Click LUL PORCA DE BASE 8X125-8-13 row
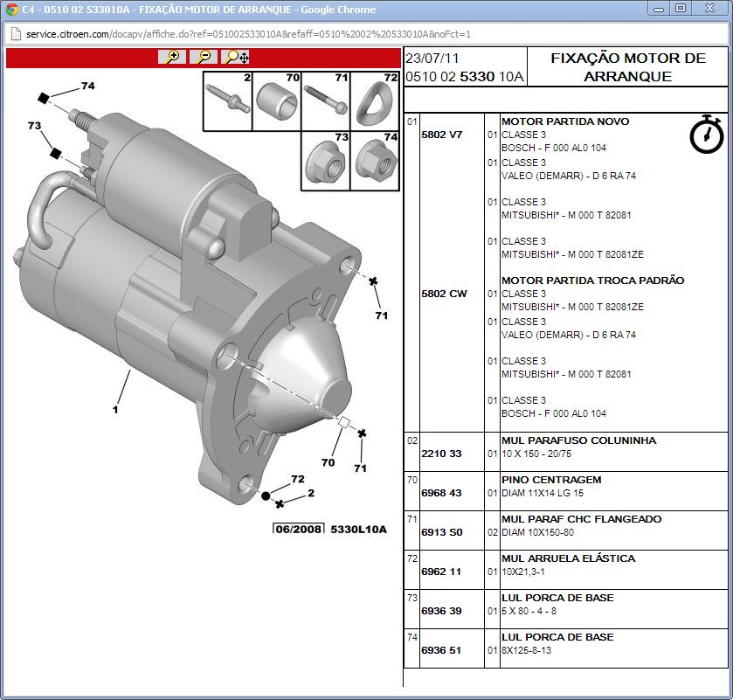Screen dimensions: 733x700 coord(565,648)
